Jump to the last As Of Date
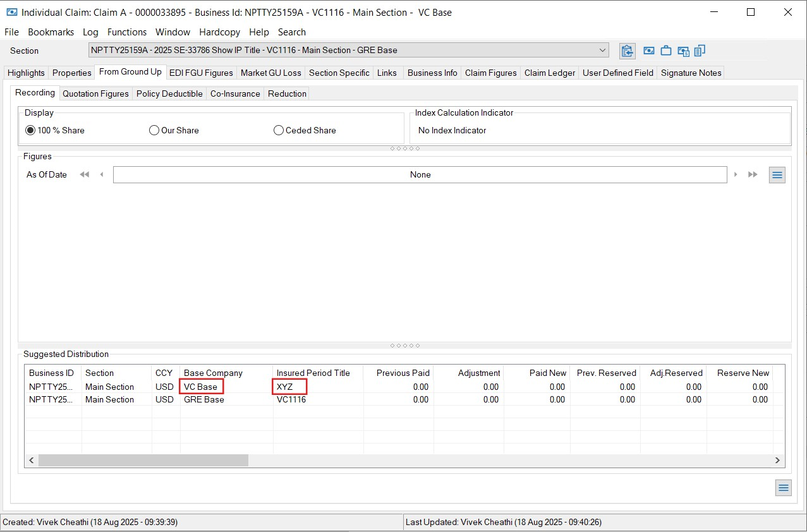The width and height of the screenshot is (807, 532). pos(752,174)
